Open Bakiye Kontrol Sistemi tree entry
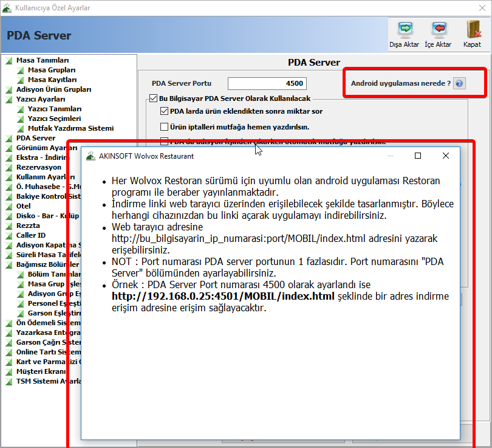Image resolution: width=492 pixels, height=448 pixels. (49, 196)
